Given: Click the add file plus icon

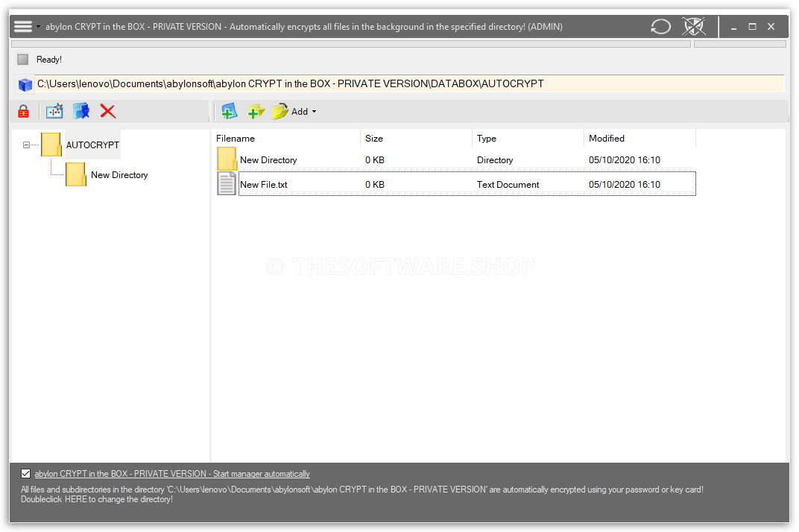Looking at the screenshot, I should (230, 111).
